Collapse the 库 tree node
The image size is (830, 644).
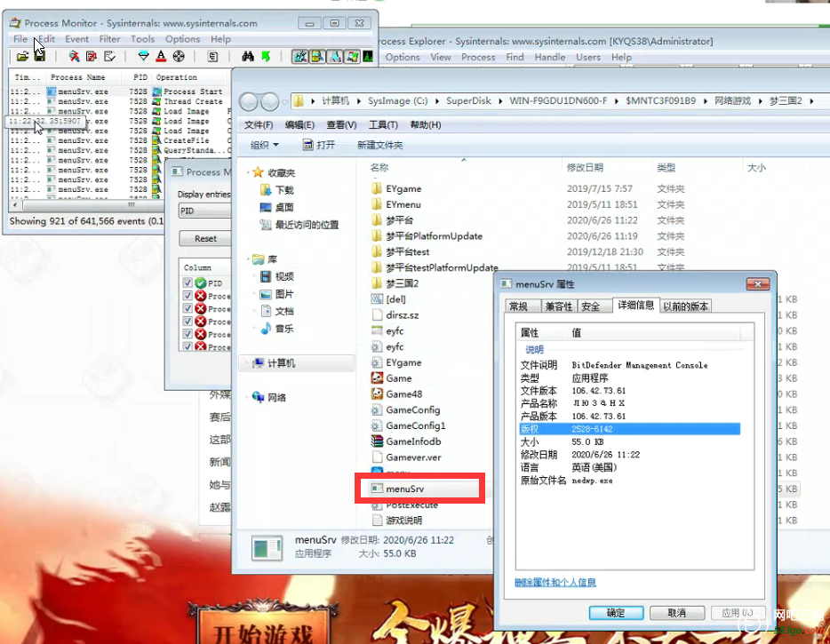click(248, 259)
